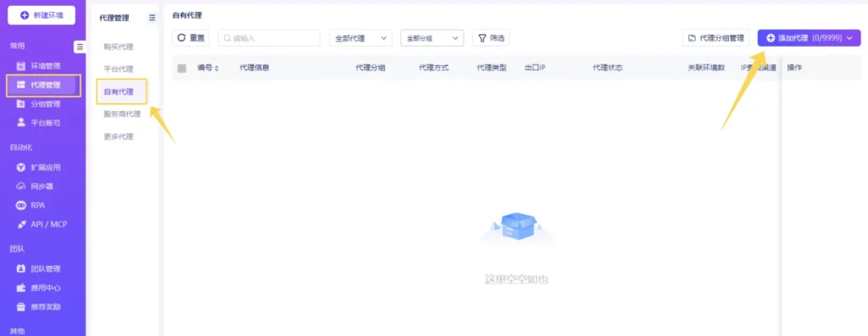Screen dimensions: 868x336
Task: Click the 代理方式 column header
Action: (433, 68)
